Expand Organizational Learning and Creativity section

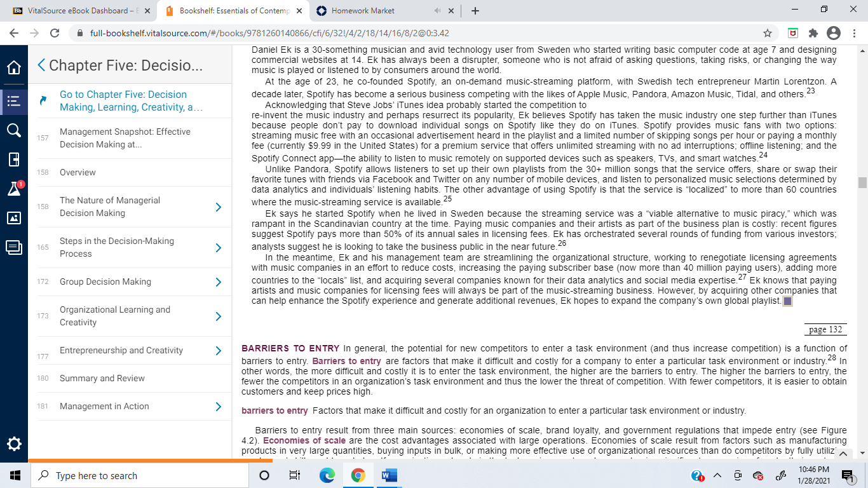click(x=218, y=316)
